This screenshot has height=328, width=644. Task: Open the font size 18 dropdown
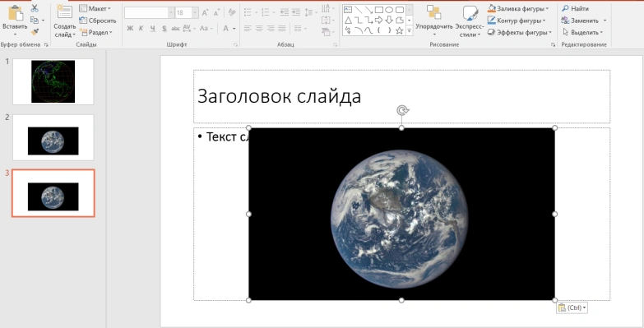[195, 12]
